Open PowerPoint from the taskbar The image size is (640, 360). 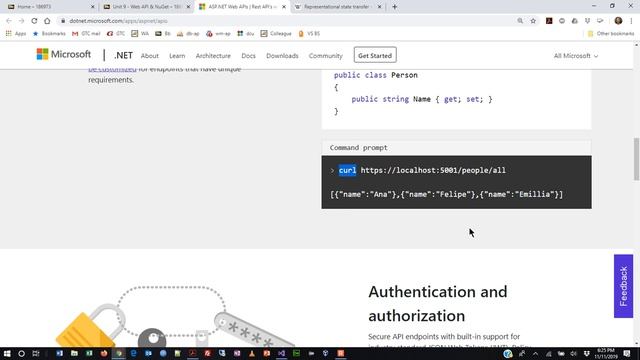(267, 353)
